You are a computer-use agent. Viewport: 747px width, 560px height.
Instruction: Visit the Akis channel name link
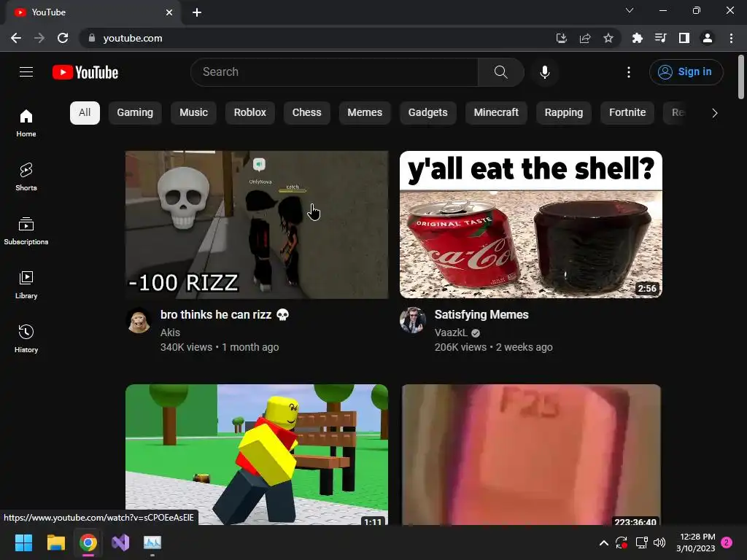coord(170,332)
